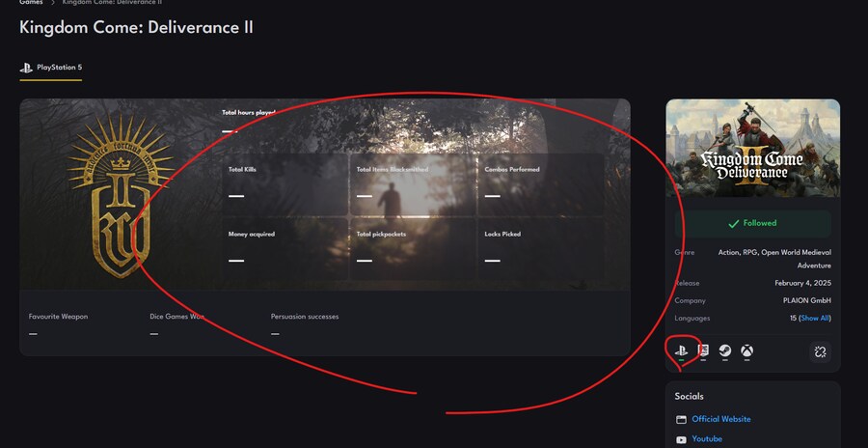Click the February 4, 2025 release date
The width and height of the screenshot is (868, 448).
coord(802,283)
